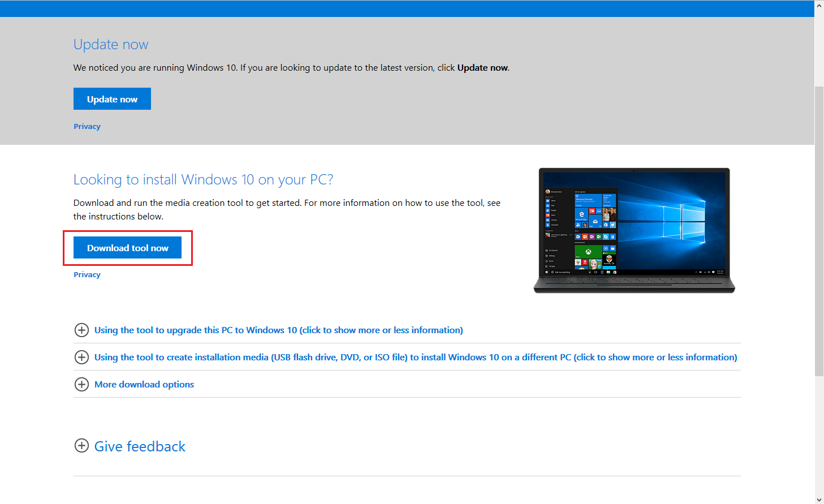Click 'Update now' section heading
This screenshot has height=504, width=824.
click(111, 44)
